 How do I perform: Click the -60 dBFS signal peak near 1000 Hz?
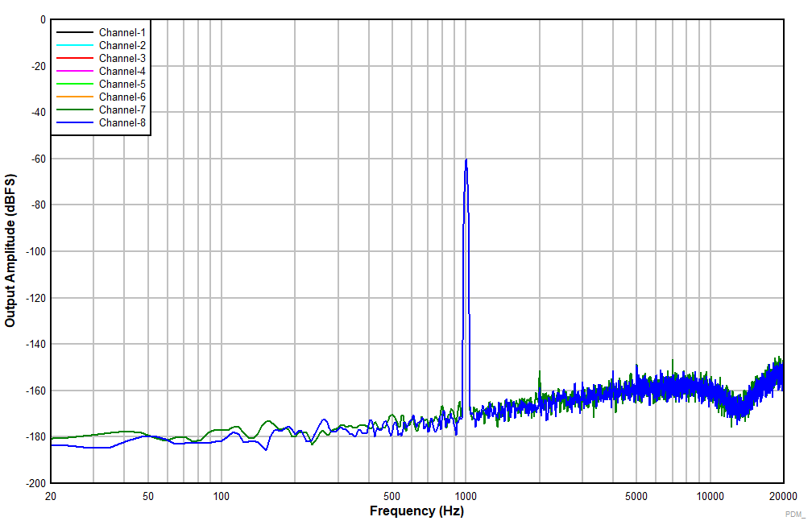(466, 160)
